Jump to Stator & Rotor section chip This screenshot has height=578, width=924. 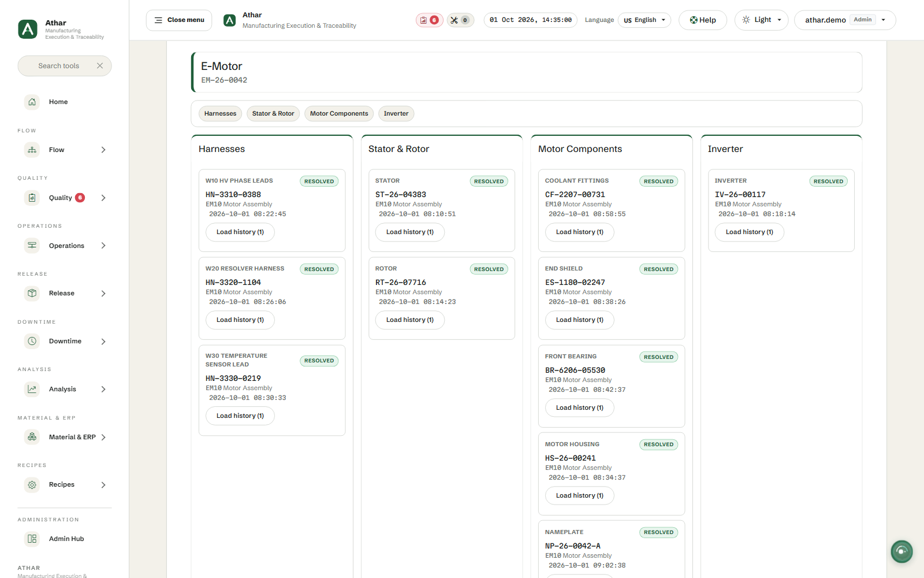point(273,114)
